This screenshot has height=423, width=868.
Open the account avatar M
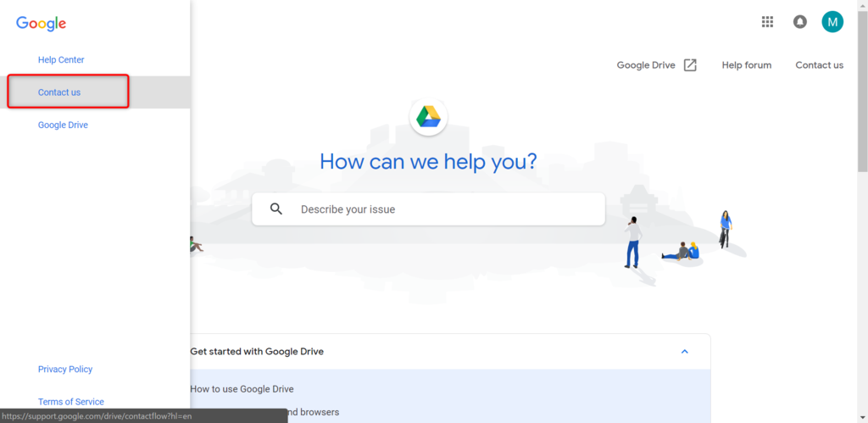(832, 21)
